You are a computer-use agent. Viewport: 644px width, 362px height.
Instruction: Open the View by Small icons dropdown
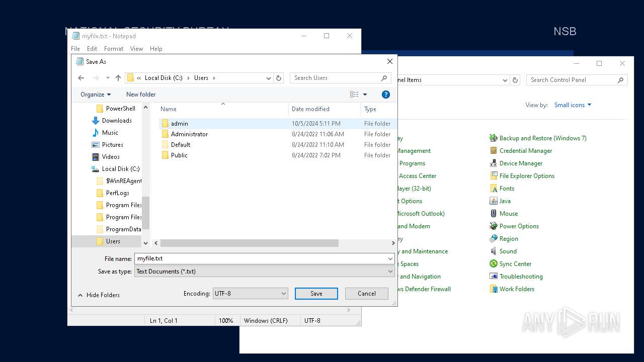pos(573,105)
